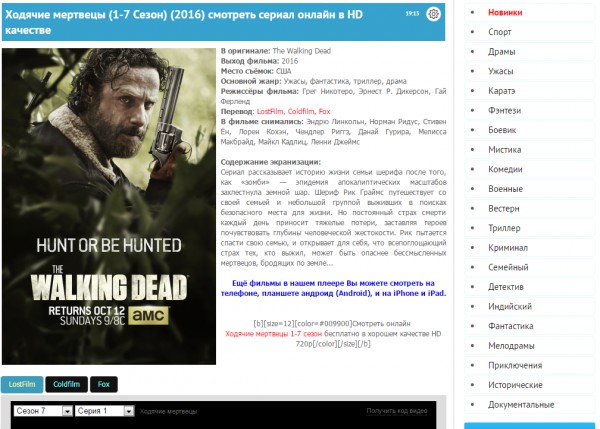
Task: Click the 19:15 time in header
Action: (x=412, y=13)
